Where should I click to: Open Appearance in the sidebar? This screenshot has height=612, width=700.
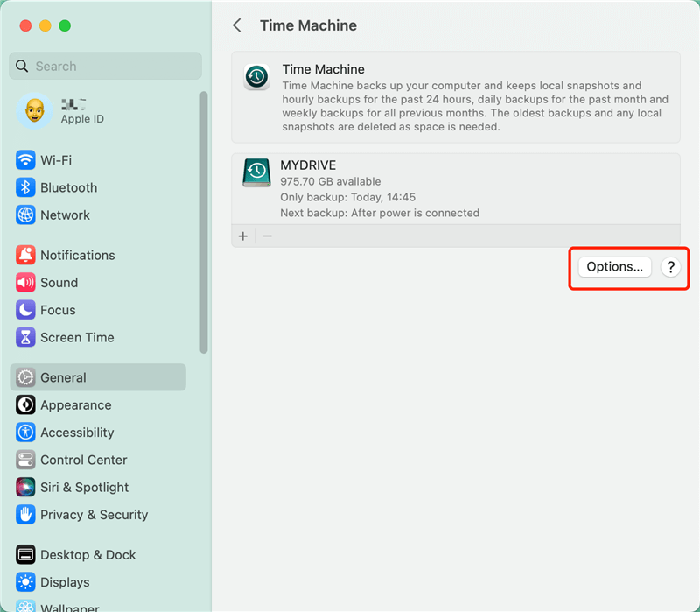pos(75,405)
